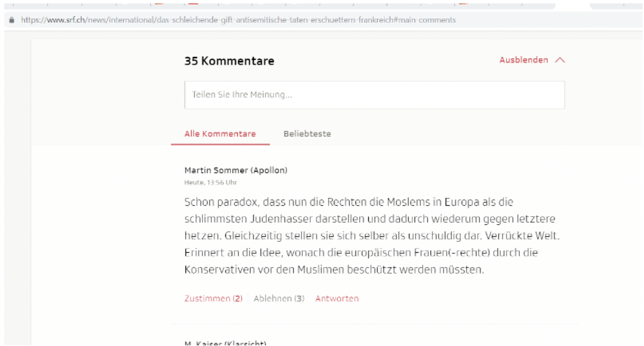Open the Beliebteste comments tab
Viewport: 644px width, 346px height.
(307, 134)
